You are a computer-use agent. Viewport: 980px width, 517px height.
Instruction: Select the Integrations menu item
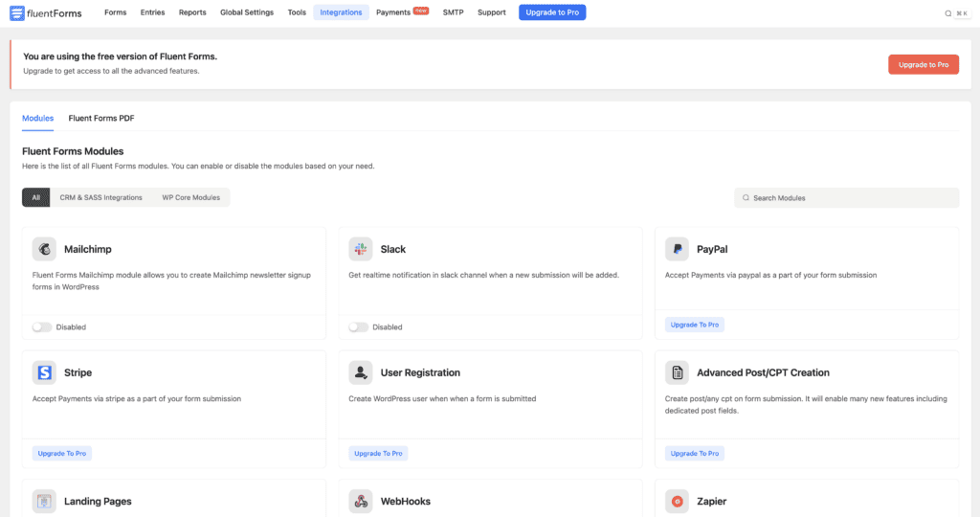341,12
